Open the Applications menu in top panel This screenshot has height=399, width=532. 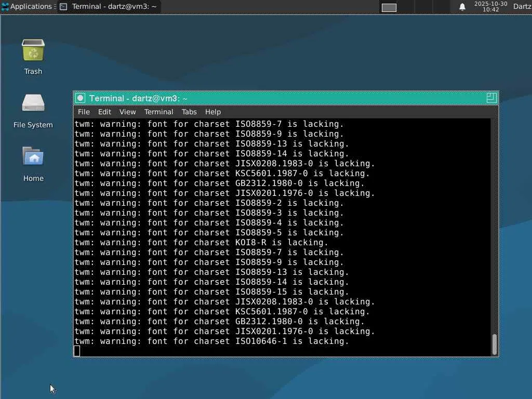29,6
